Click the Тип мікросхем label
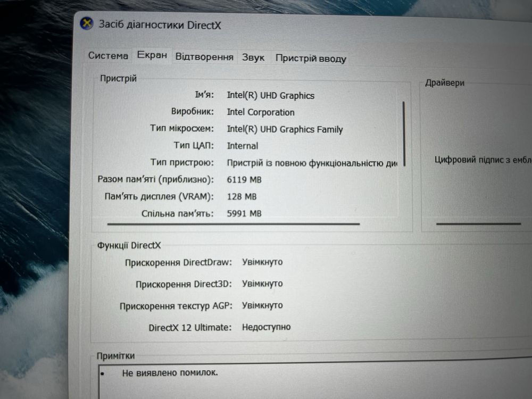This screenshot has width=532, height=399. pyautogui.click(x=182, y=128)
